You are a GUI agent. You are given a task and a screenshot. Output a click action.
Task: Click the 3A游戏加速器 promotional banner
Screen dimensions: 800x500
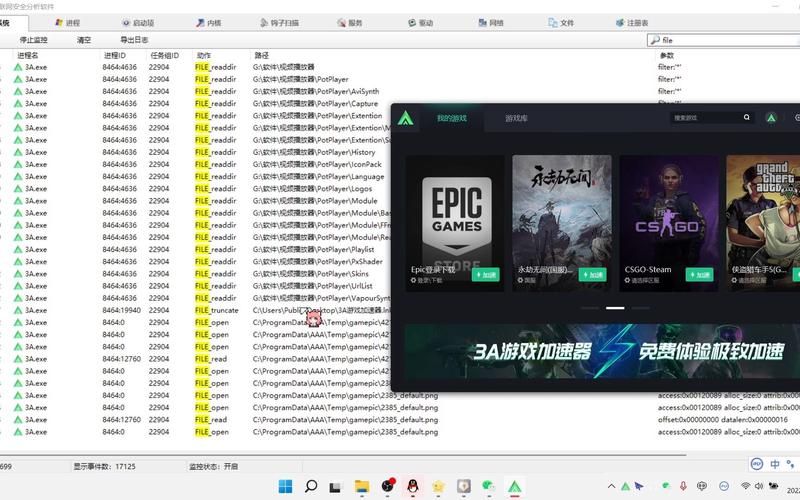tap(603, 351)
